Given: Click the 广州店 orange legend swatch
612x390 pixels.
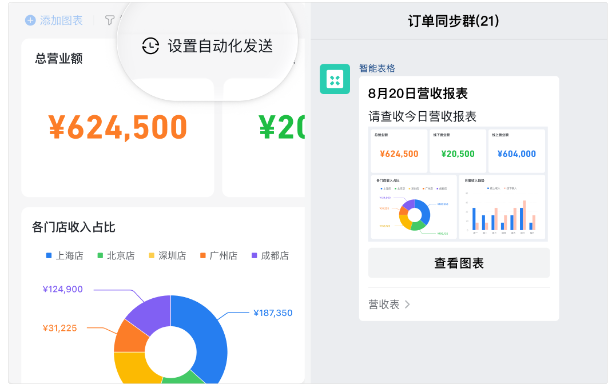Looking at the screenshot, I should coord(203,256).
